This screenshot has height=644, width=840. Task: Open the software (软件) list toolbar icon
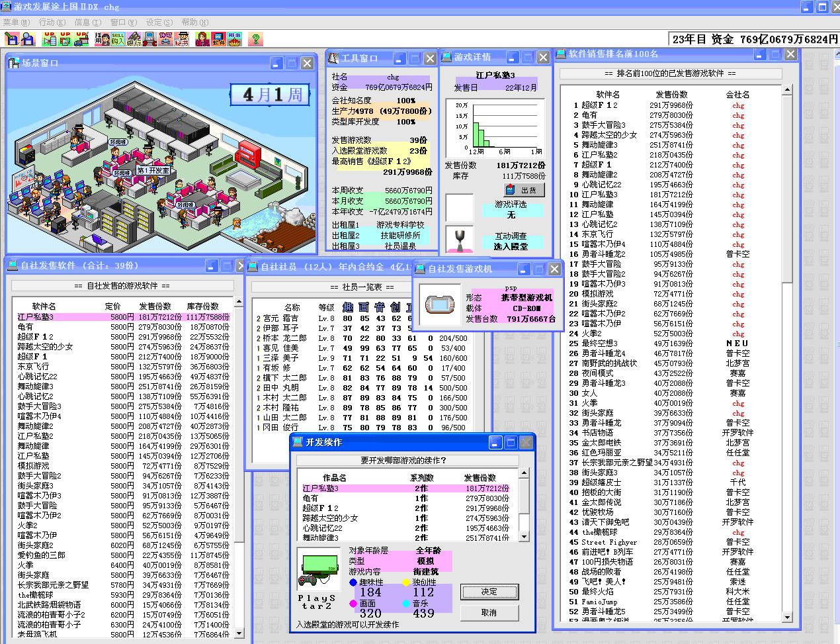pyautogui.click(x=219, y=39)
